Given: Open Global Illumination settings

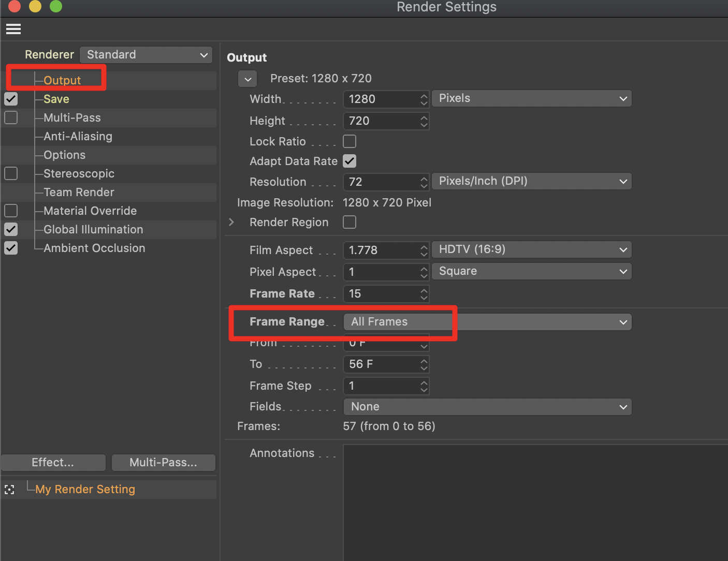Looking at the screenshot, I should point(93,229).
